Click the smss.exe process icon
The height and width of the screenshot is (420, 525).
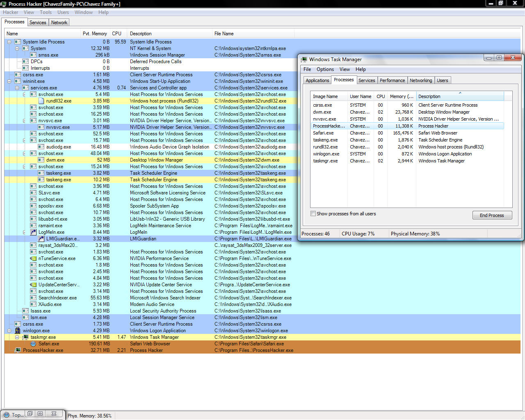[x=33, y=55]
